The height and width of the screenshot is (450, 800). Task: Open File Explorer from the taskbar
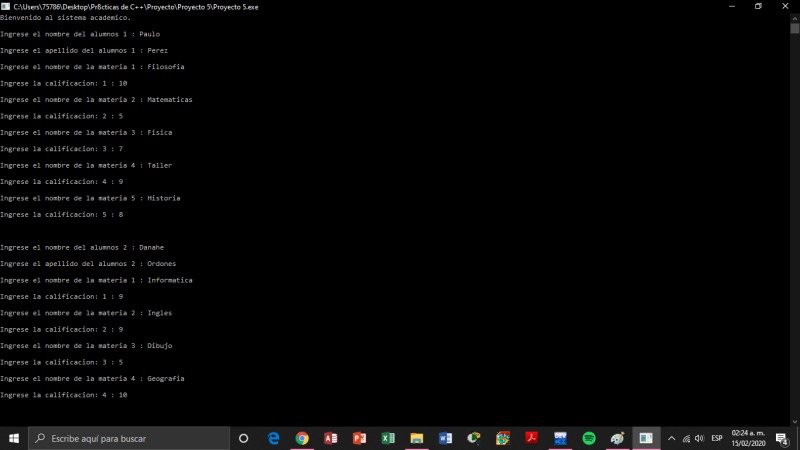coord(417,438)
